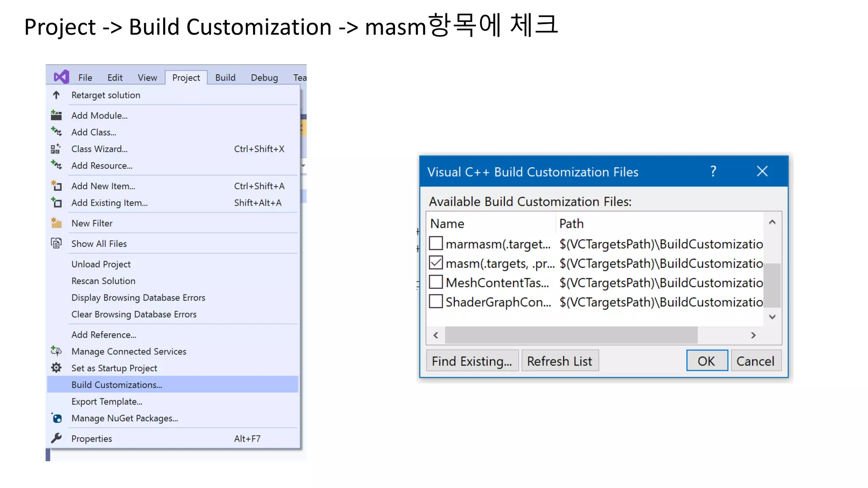
Task: Check the MeshContentTask checkbox
Action: click(436, 282)
